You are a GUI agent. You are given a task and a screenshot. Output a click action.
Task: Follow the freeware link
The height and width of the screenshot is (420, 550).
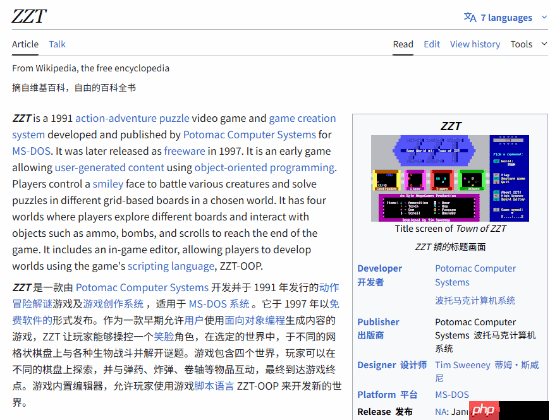185,151
